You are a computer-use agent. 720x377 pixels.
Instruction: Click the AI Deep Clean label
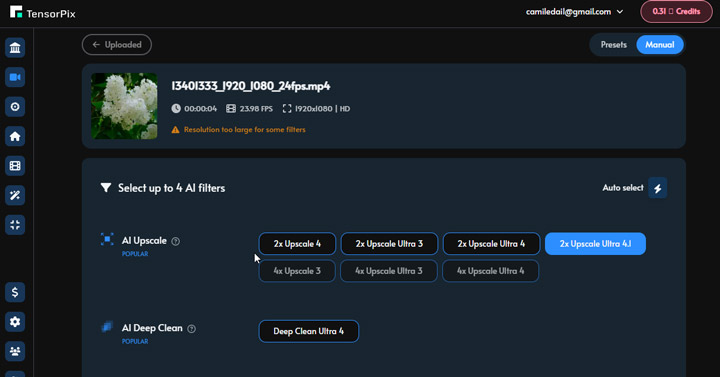pos(152,328)
